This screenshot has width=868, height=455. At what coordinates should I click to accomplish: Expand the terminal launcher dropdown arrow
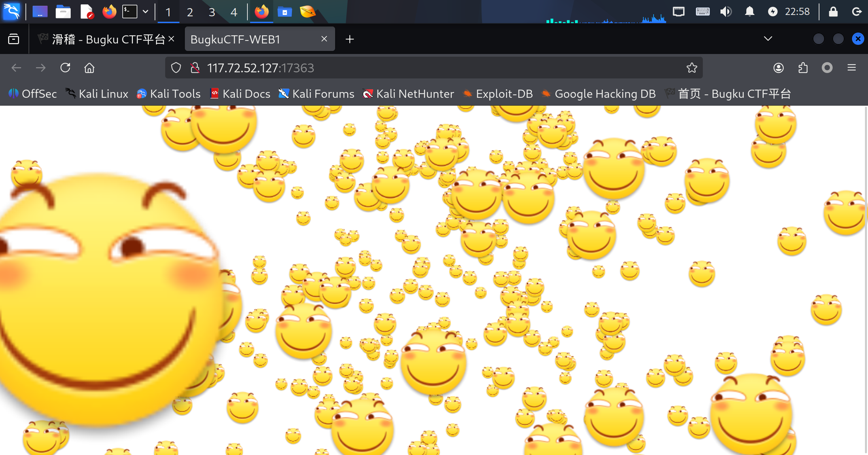(x=145, y=12)
